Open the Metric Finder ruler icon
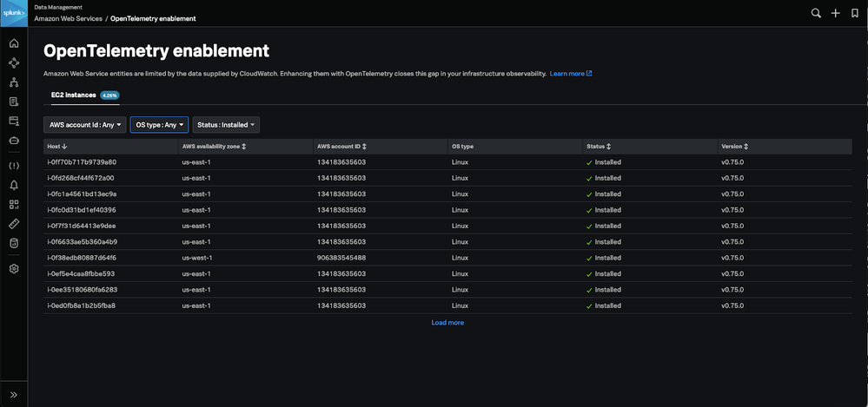The width and height of the screenshot is (868, 407). (x=14, y=224)
